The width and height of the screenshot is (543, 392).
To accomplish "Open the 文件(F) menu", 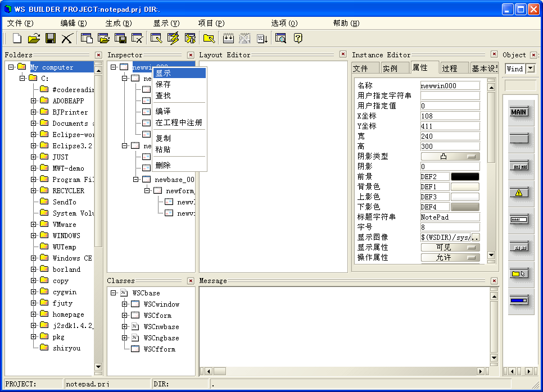I will 20,23.
